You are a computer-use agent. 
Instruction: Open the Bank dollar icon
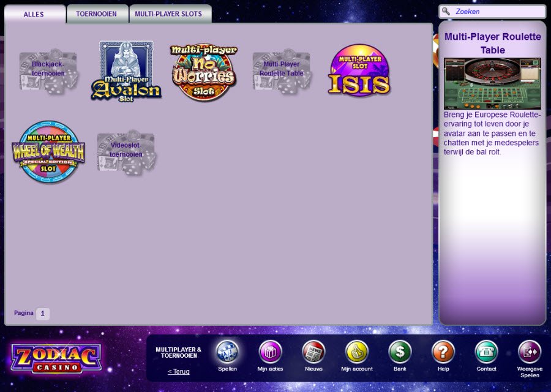400,352
